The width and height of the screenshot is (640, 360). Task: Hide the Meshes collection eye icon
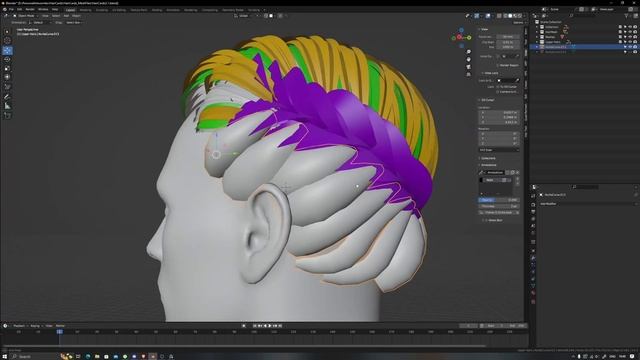click(630, 37)
